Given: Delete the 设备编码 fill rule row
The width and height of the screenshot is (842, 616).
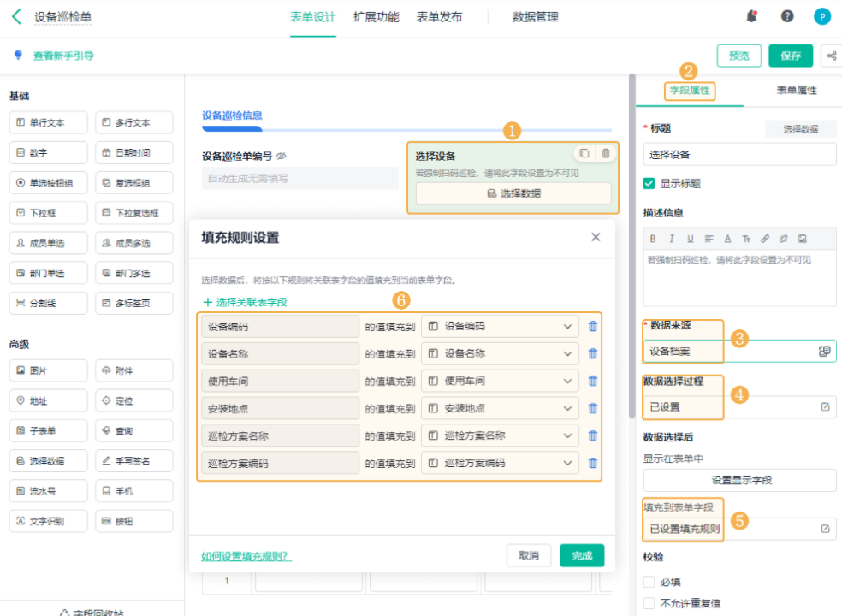Looking at the screenshot, I should pyautogui.click(x=593, y=326).
